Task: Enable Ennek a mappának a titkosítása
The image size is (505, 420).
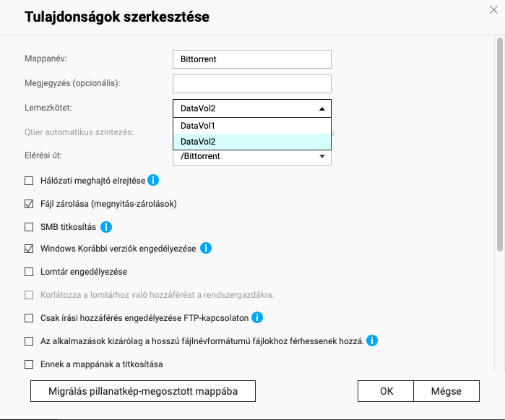Action: 29,364
